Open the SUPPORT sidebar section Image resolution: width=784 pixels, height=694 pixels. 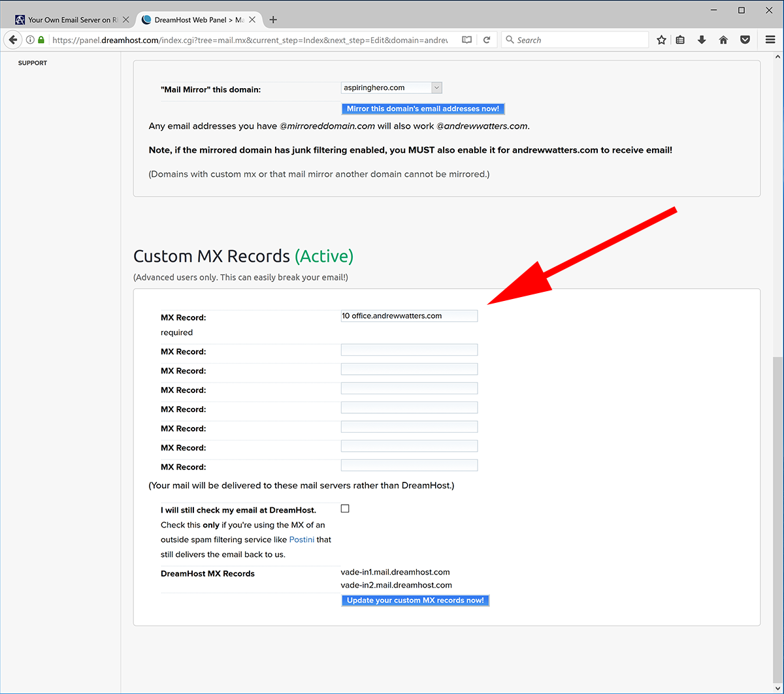[x=33, y=63]
